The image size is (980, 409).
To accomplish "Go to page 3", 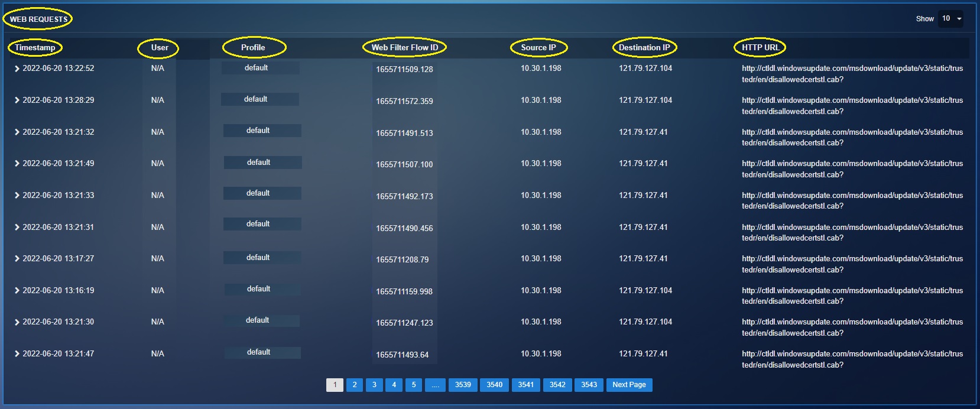I will 374,385.
